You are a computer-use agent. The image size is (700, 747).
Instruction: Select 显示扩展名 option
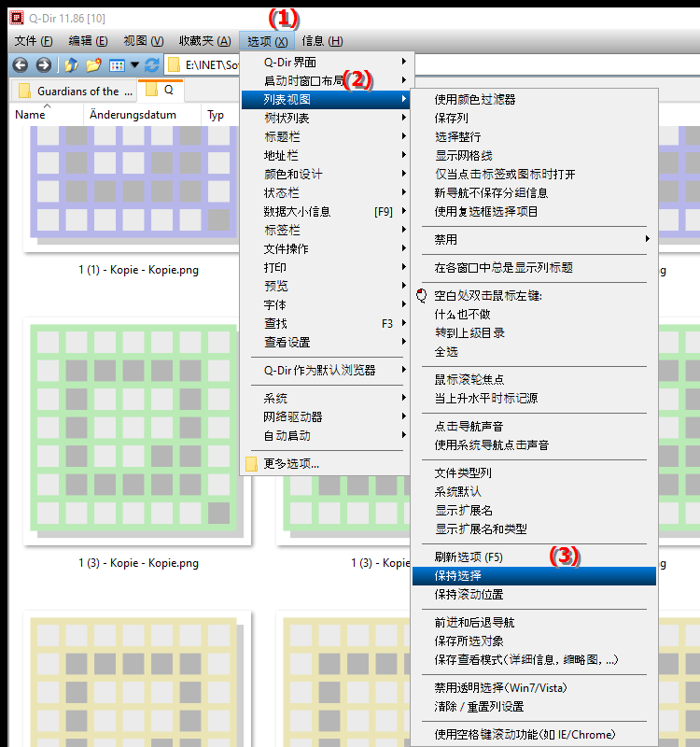(534, 510)
